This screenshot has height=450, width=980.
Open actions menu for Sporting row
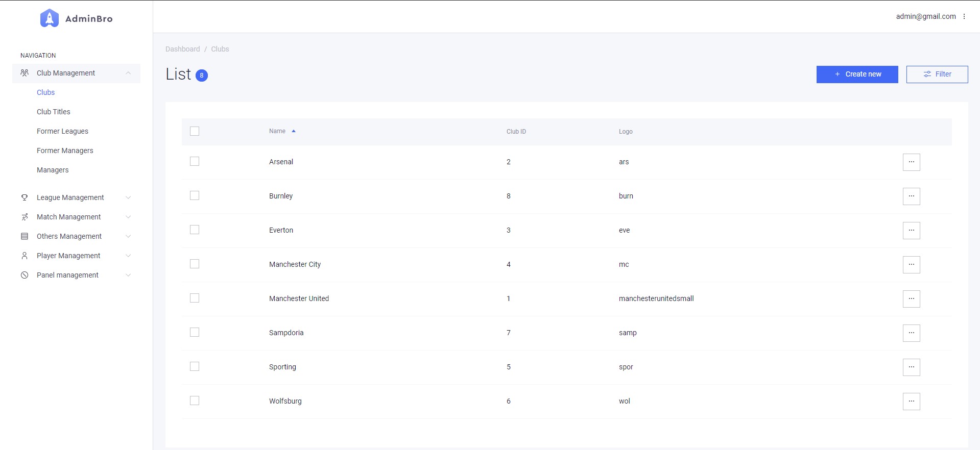pyautogui.click(x=912, y=367)
